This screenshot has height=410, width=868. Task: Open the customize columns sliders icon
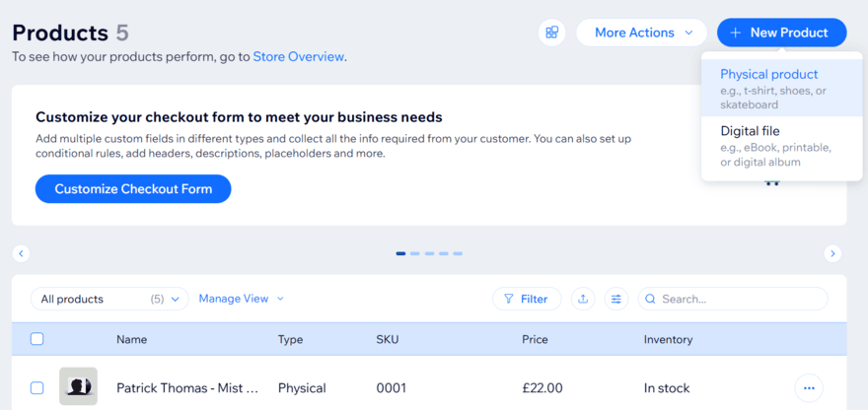(616, 299)
